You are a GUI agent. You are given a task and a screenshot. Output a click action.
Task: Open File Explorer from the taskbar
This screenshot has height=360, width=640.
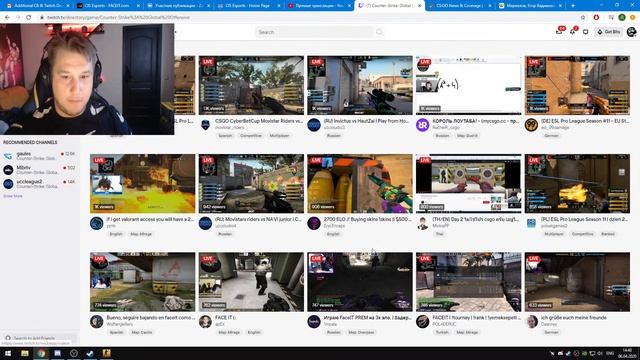pos(25,353)
